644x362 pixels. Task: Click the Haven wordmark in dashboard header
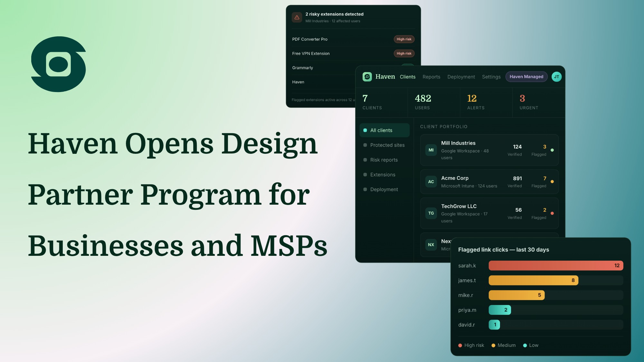click(385, 77)
